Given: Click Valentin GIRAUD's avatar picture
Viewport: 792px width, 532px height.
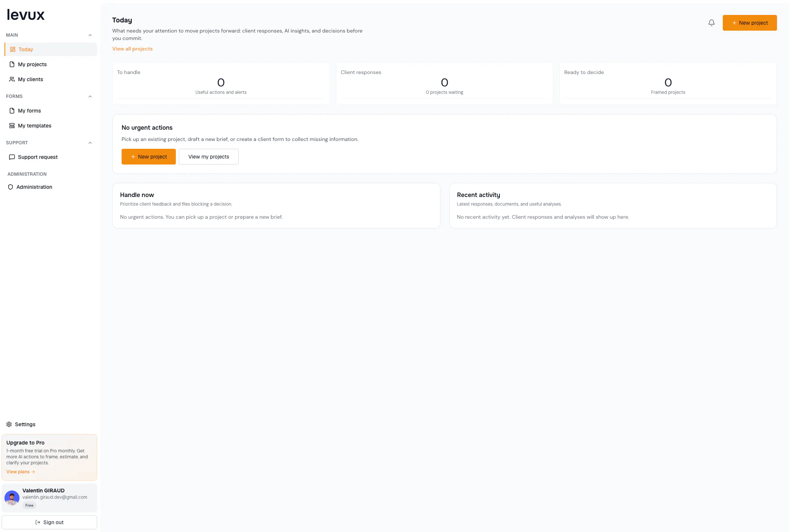Looking at the screenshot, I should tap(12, 498).
